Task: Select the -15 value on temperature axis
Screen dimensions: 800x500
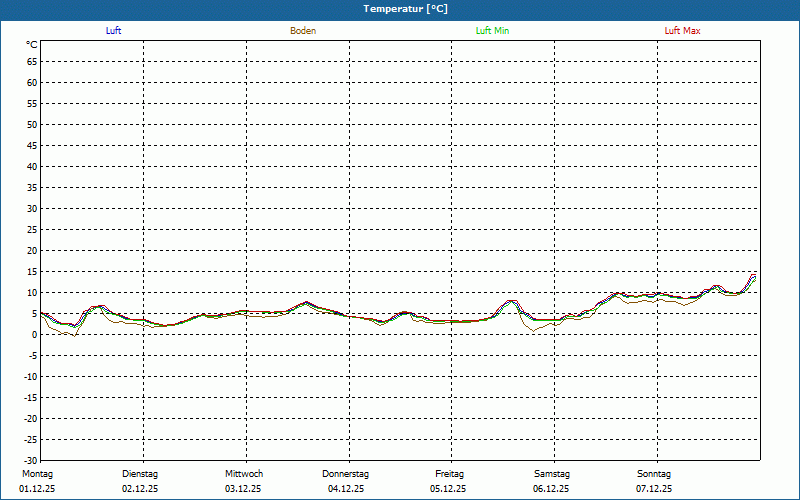Action: [31, 397]
